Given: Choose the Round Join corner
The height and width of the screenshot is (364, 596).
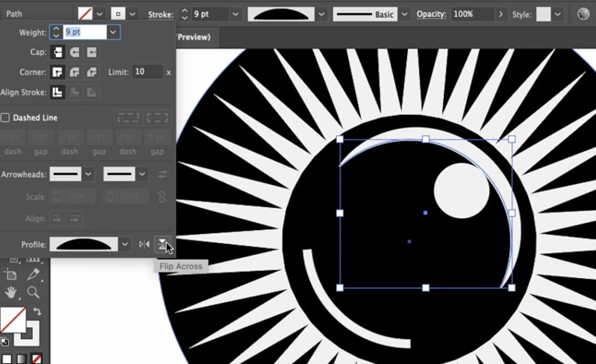Looking at the screenshot, I should point(74,72).
